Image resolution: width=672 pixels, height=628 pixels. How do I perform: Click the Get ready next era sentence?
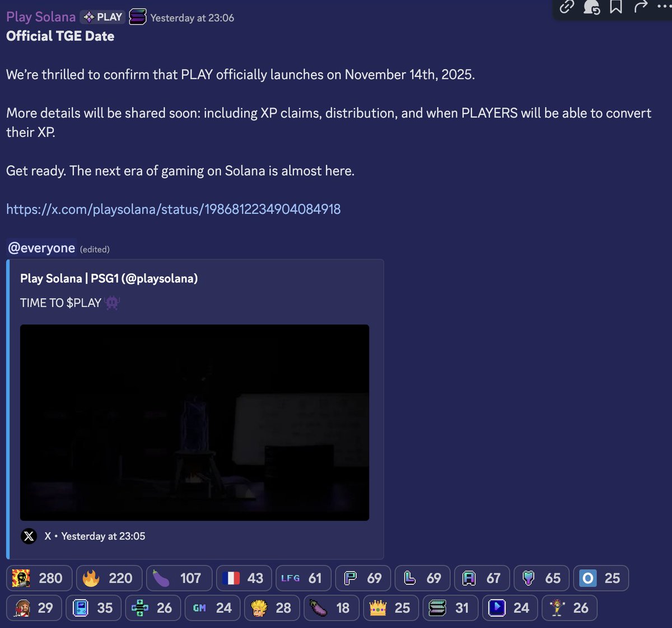click(180, 171)
